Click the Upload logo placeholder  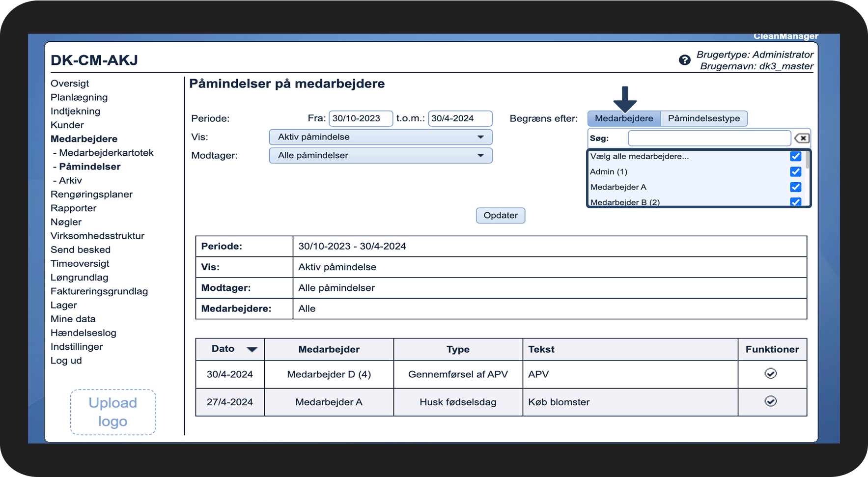click(113, 412)
